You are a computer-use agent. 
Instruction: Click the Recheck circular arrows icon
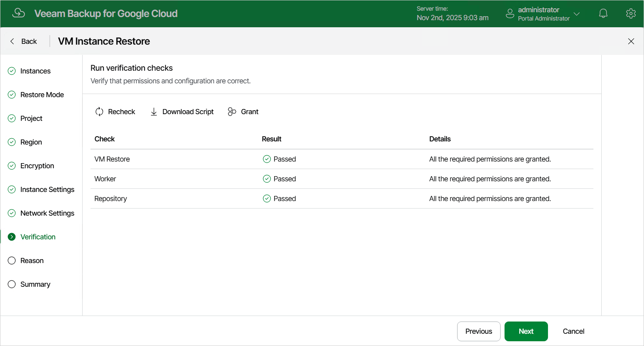click(x=99, y=112)
